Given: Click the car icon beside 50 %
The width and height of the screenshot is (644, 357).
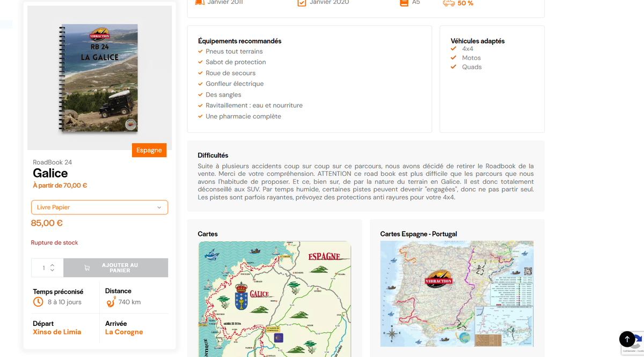Looking at the screenshot, I should 449,3.
